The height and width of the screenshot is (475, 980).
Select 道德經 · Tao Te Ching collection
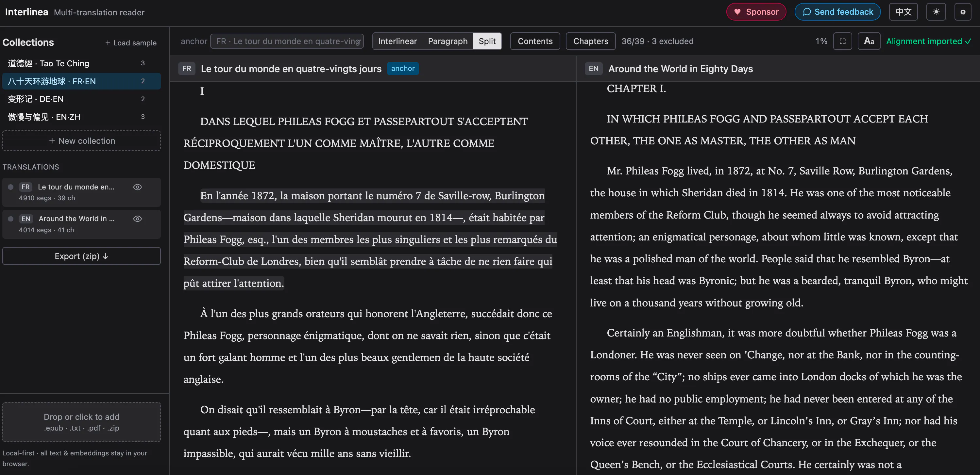81,63
